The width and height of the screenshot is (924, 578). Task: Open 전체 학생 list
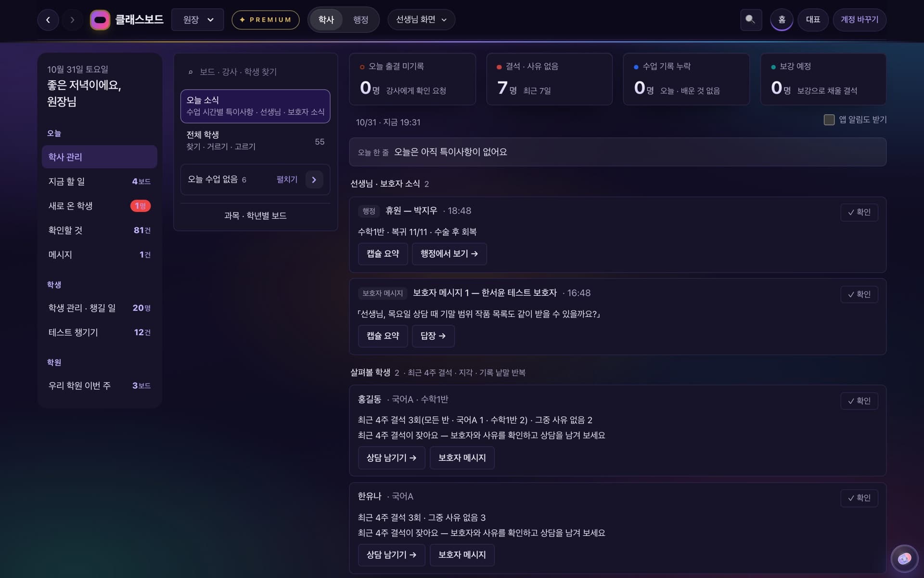click(x=256, y=141)
